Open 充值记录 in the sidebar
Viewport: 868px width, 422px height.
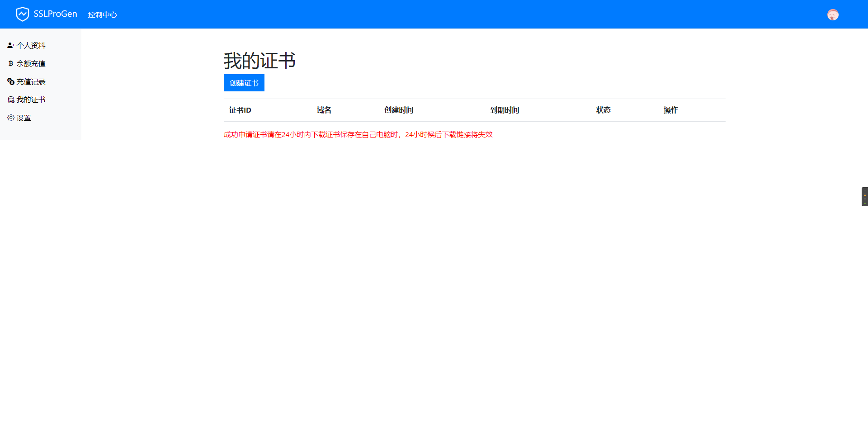click(31, 81)
